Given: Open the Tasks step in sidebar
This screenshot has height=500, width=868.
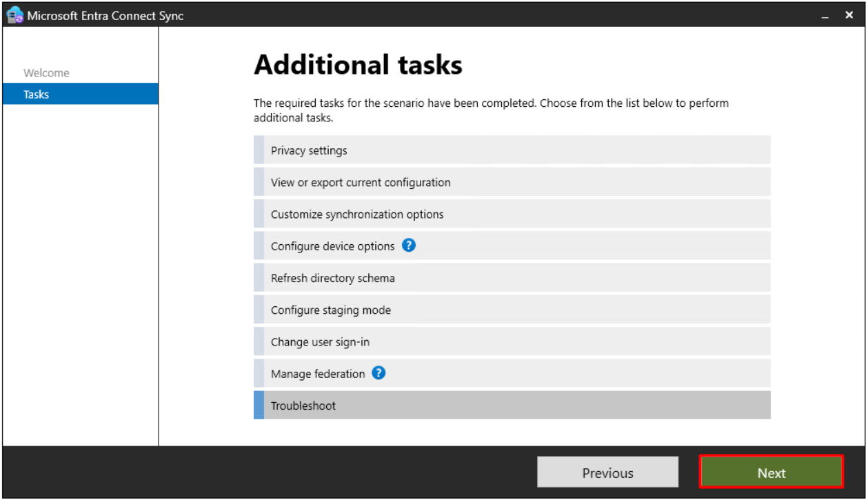Looking at the screenshot, I should click(81, 94).
